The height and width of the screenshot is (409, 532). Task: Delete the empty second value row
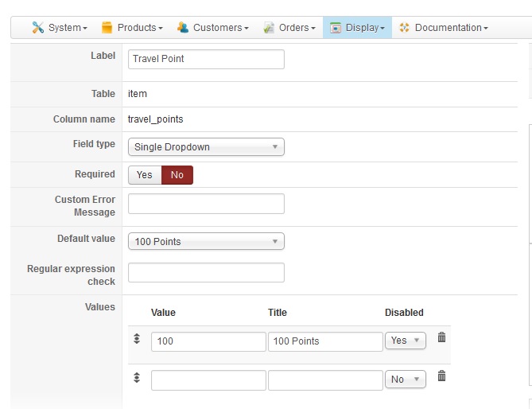442,376
